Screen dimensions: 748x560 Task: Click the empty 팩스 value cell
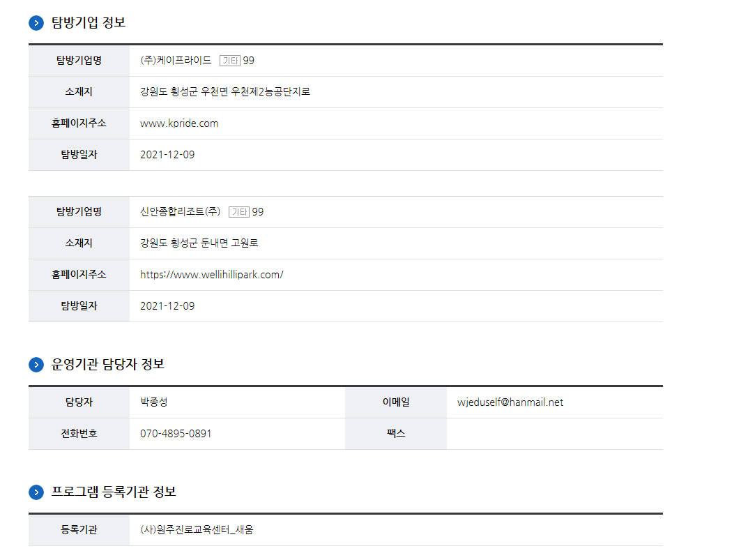pos(555,434)
